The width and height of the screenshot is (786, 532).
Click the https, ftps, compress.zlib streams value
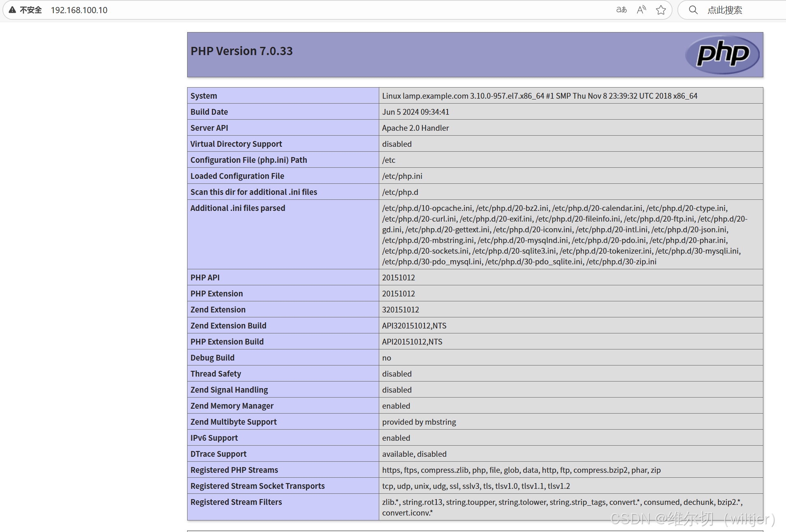522,470
